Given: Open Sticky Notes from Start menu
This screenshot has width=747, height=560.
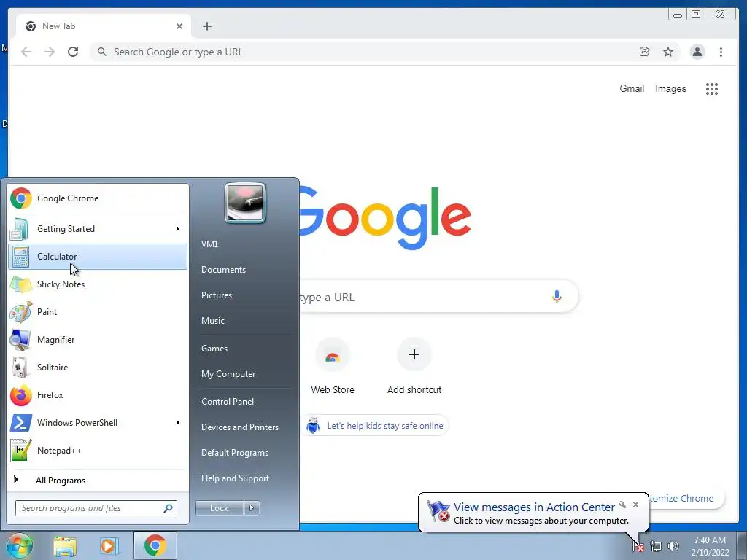Looking at the screenshot, I should point(98,284).
